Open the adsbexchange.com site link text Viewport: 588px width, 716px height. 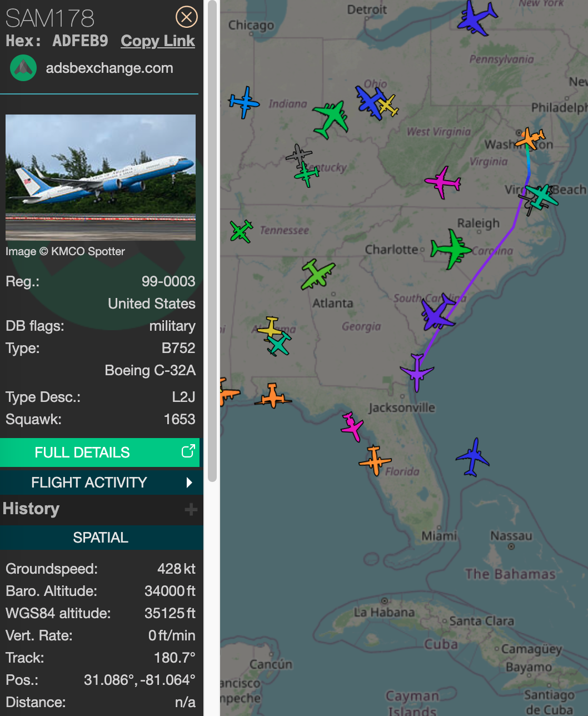click(109, 68)
